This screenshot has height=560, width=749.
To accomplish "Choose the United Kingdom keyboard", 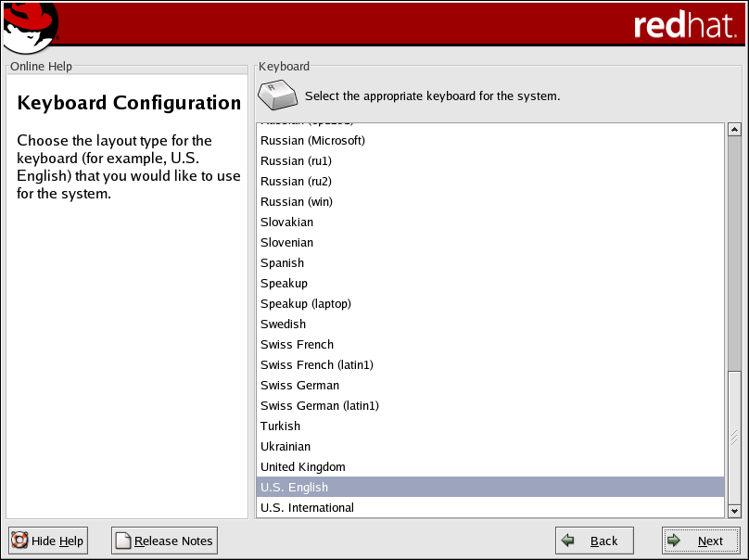I will point(302,466).
